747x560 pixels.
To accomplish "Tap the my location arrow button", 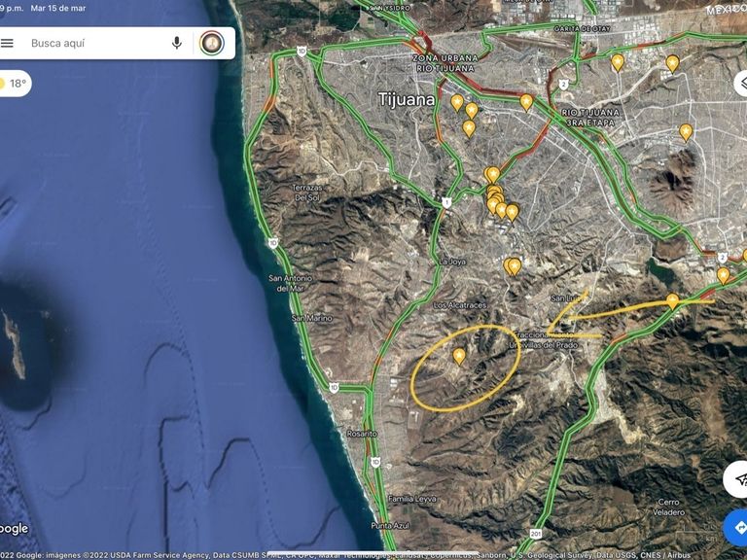I will pos(737,479).
